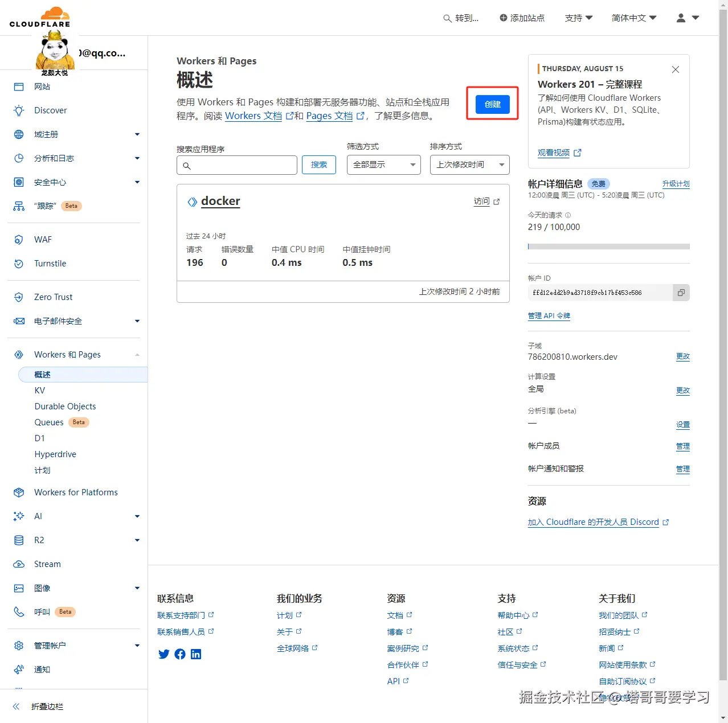Click 设置 for 分析引擎 (beta)
The image size is (728, 723).
coord(683,425)
